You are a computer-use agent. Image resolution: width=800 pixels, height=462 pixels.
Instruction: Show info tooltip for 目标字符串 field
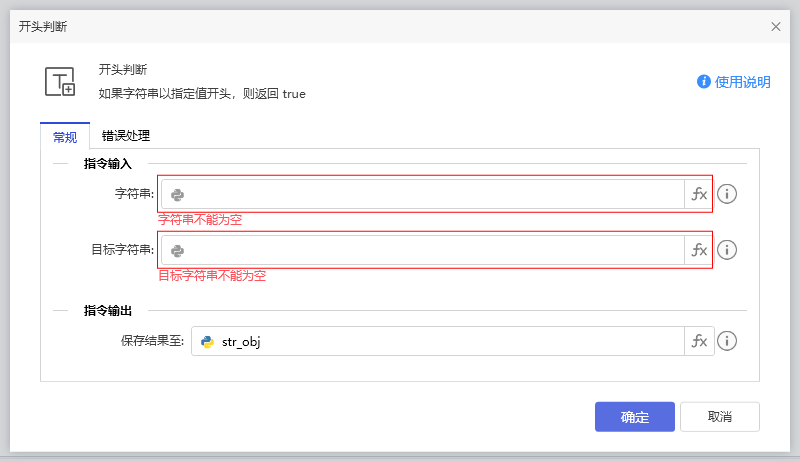(727, 250)
